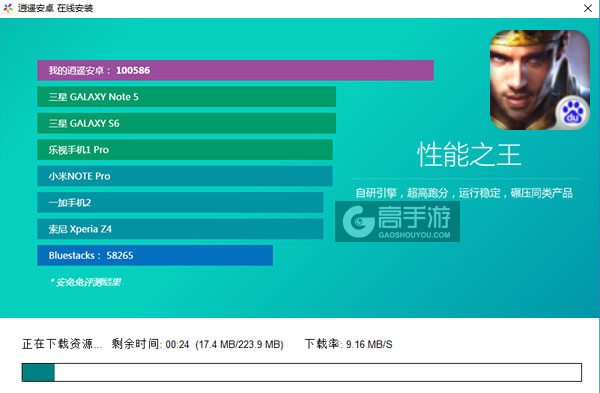Select the 一加手机2 bar
The image size is (600, 393).
(180, 202)
